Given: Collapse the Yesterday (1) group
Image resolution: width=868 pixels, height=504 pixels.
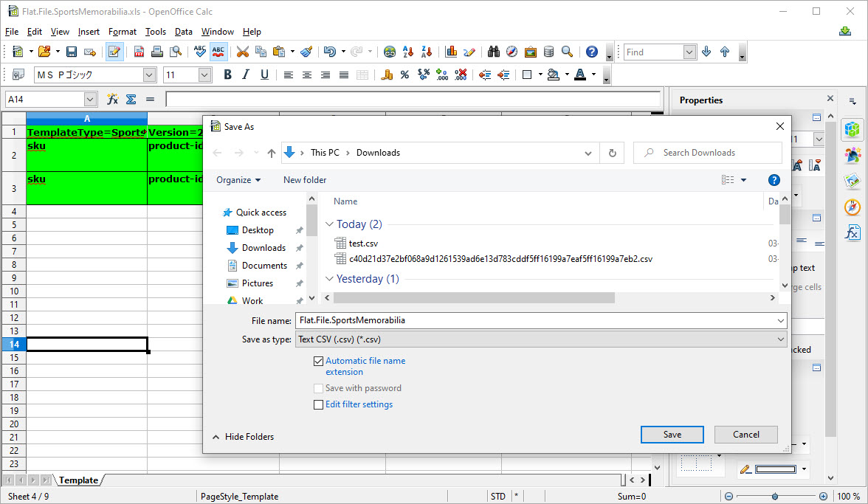Looking at the screenshot, I should [x=329, y=279].
